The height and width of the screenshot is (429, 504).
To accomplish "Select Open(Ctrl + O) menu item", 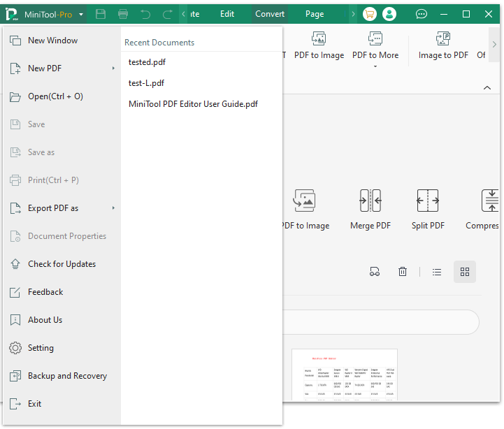I will [x=62, y=96].
